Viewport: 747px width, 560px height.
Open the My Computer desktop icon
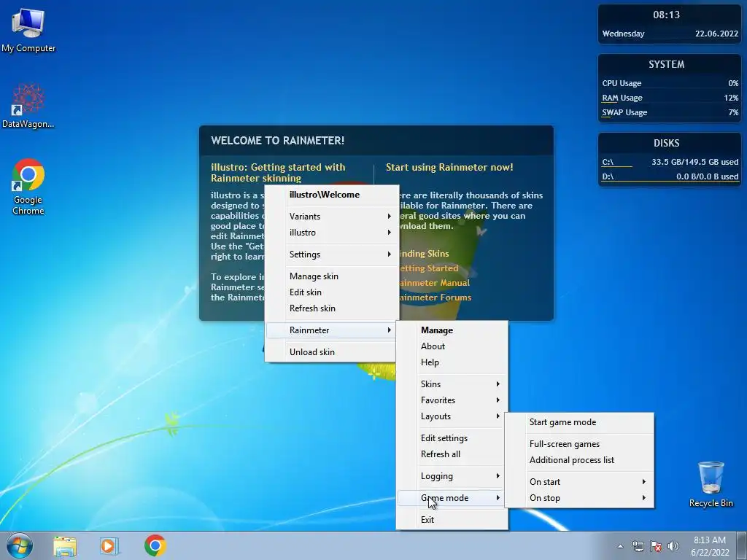click(x=28, y=29)
